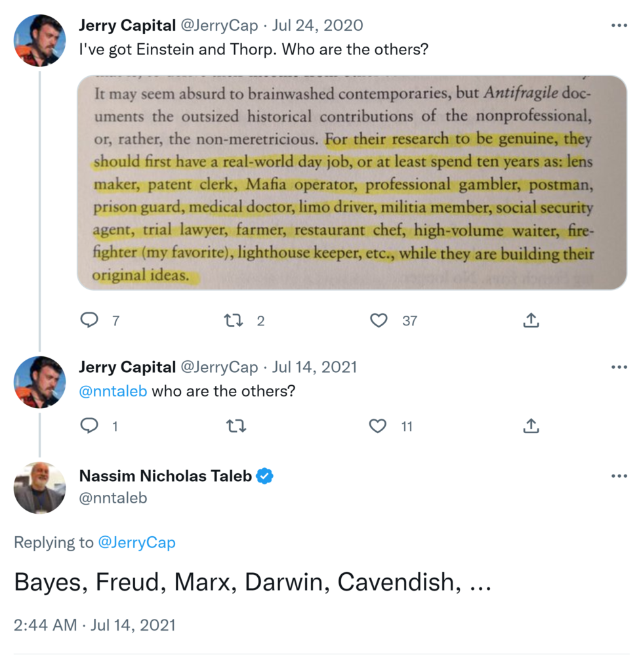The height and width of the screenshot is (672, 639).
Task: Reply to the Jul 14, 2021 tweet
Action: (x=89, y=427)
